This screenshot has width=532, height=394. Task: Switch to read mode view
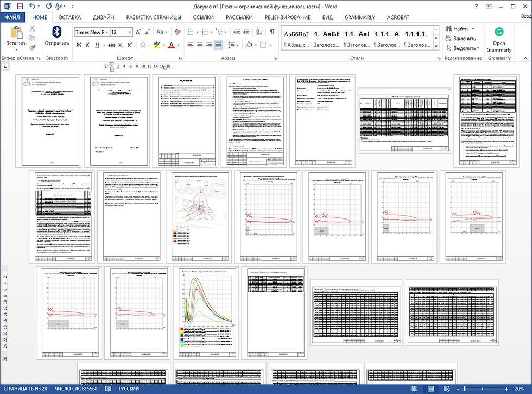[x=414, y=389]
